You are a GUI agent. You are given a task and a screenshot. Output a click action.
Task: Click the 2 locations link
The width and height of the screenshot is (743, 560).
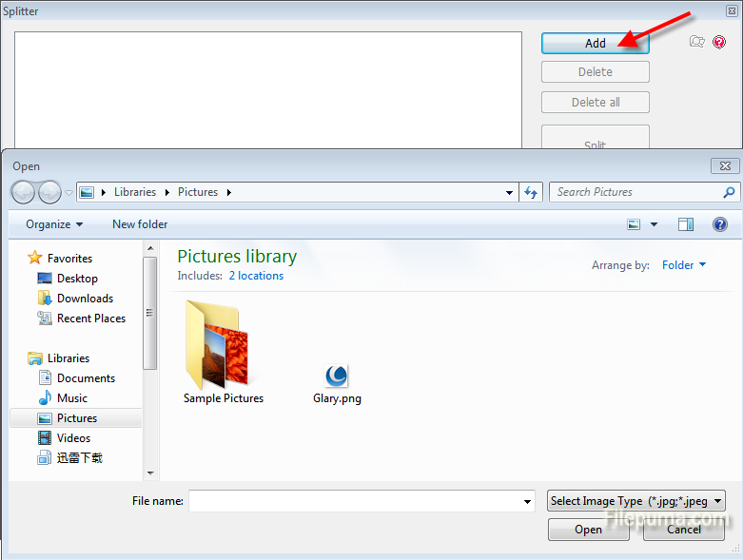click(x=256, y=276)
